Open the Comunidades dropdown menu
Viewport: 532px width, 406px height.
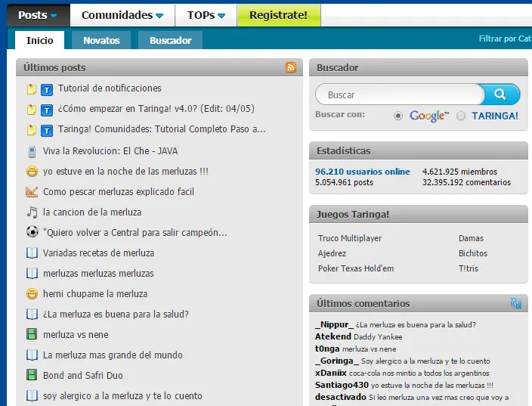[122, 15]
